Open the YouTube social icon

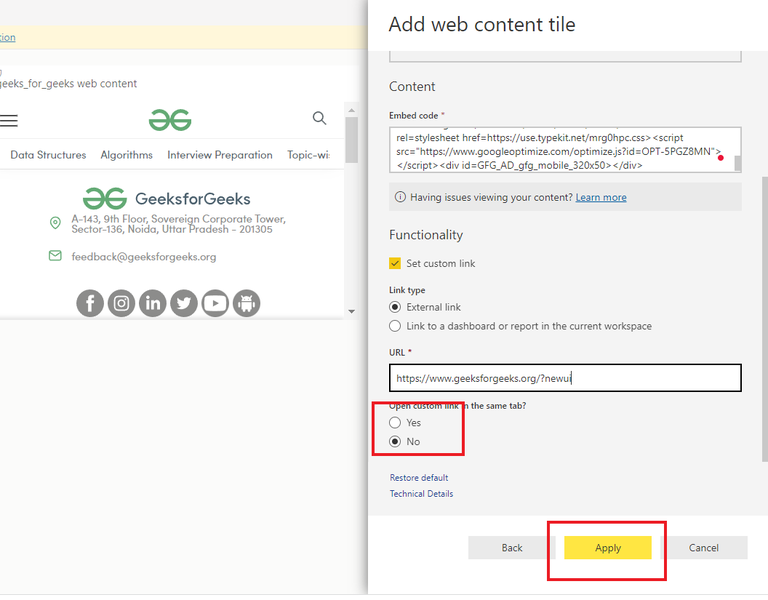[x=215, y=303]
